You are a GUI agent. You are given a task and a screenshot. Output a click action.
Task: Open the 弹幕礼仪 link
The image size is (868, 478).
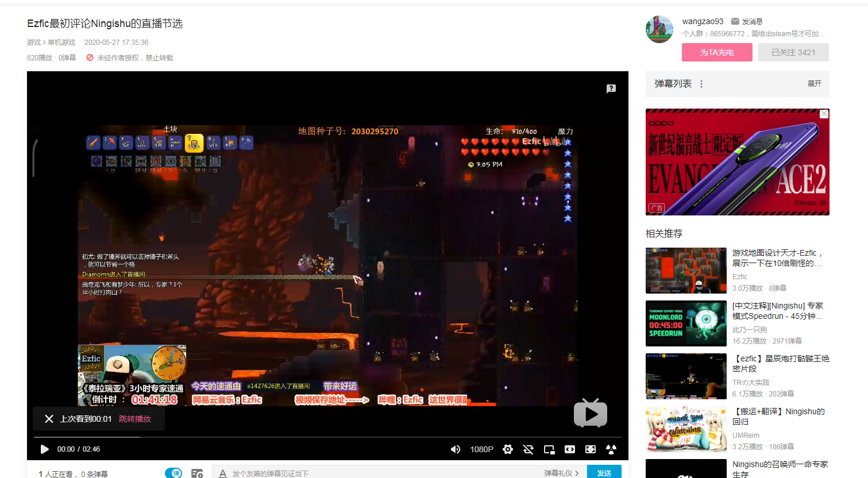click(561, 473)
